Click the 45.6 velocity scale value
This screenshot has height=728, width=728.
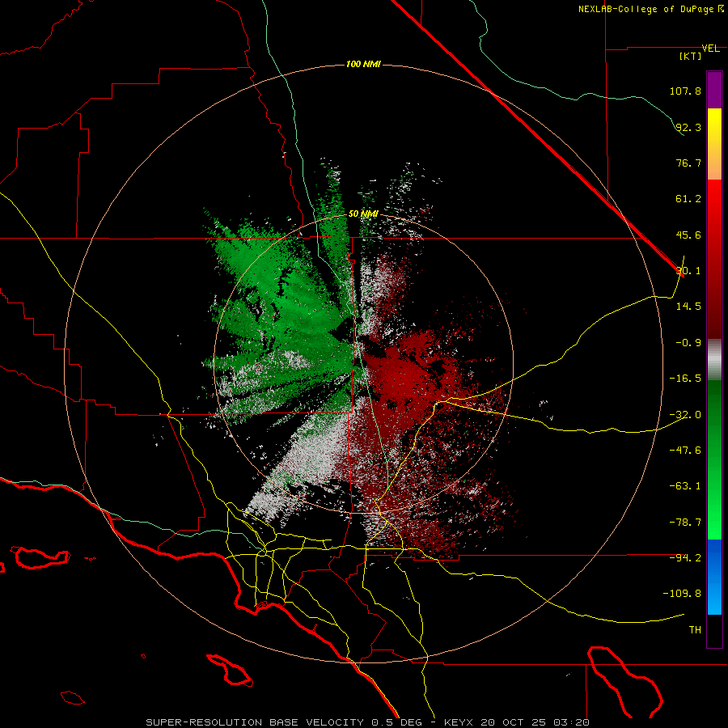pos(688,235)
